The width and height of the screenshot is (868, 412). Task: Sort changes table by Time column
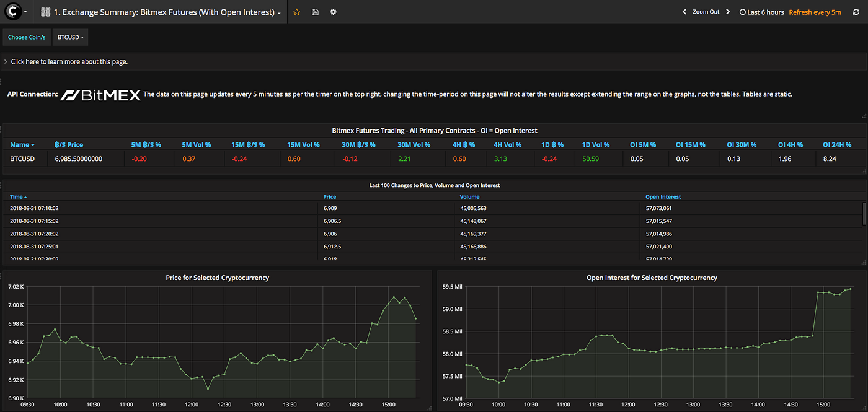[x=18, y=196]
